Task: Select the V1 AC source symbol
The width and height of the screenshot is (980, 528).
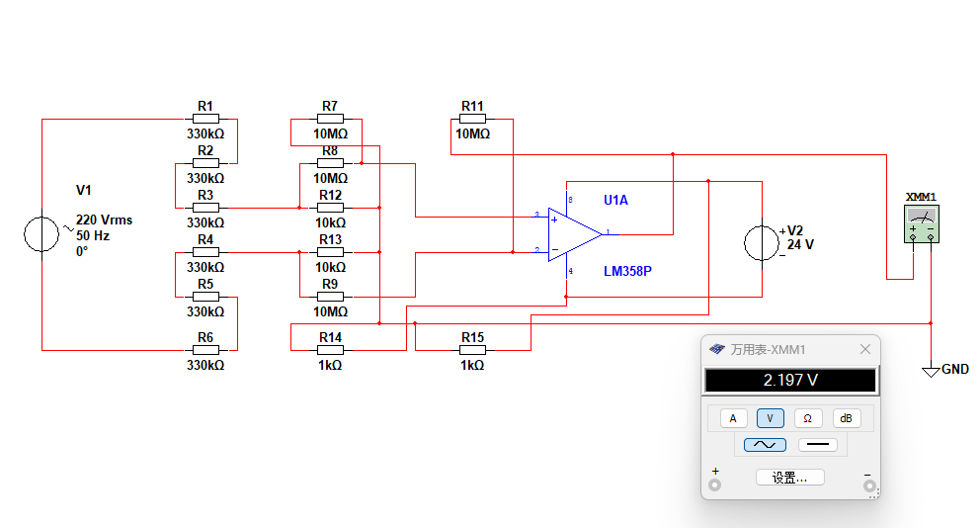Action: [x=41, y=234]
